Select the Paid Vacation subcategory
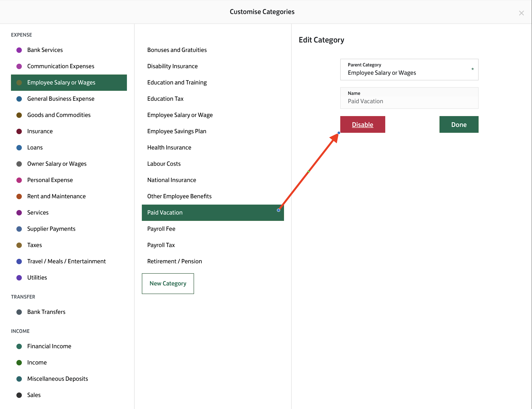This screenshot has height=409, width=532. (213, 212)
